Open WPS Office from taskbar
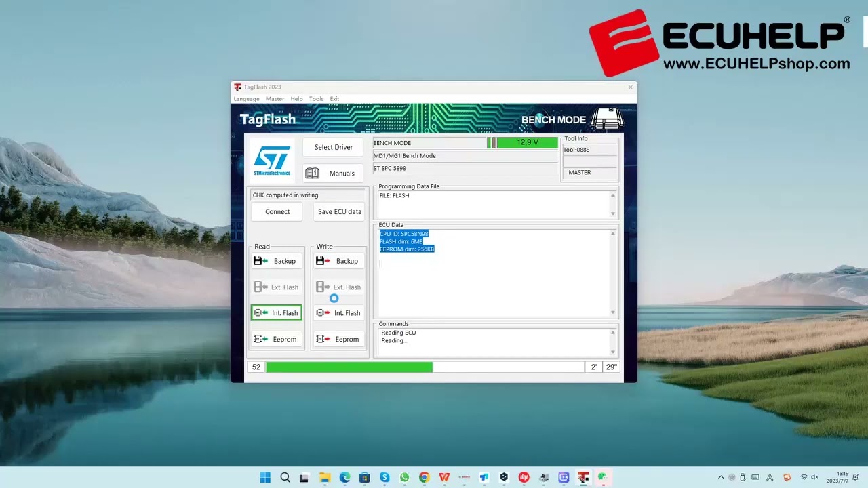Screen dimensions: 868x488 tap(444, 478)
